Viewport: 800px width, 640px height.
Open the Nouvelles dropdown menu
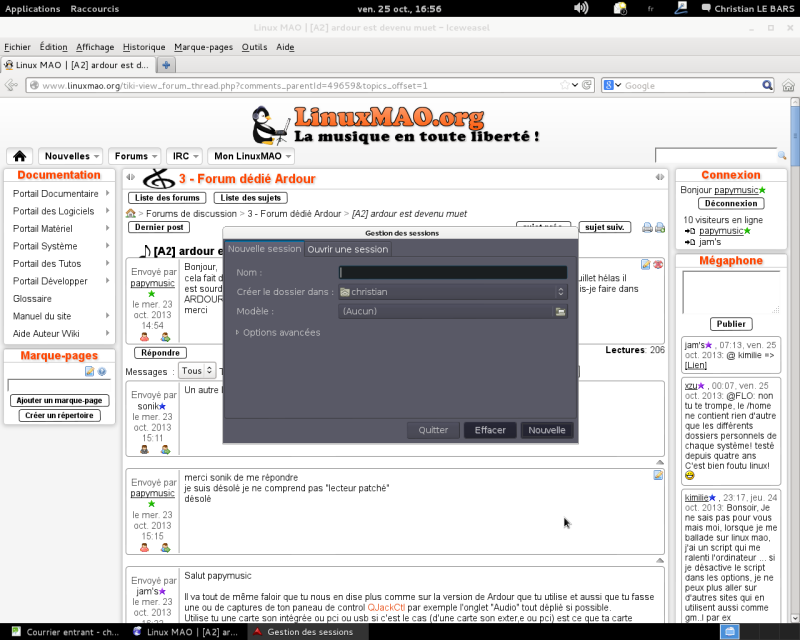pyautogui.click(x=70, y=156)
